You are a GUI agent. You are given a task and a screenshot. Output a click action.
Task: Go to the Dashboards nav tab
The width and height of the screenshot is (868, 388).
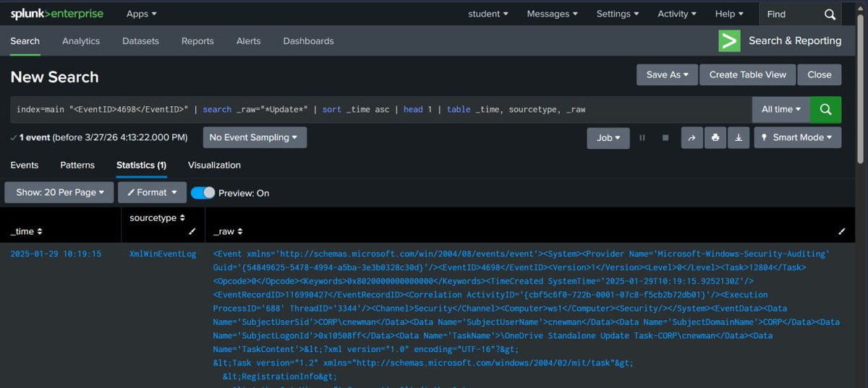pyautogui.click(x=308, y=41)
